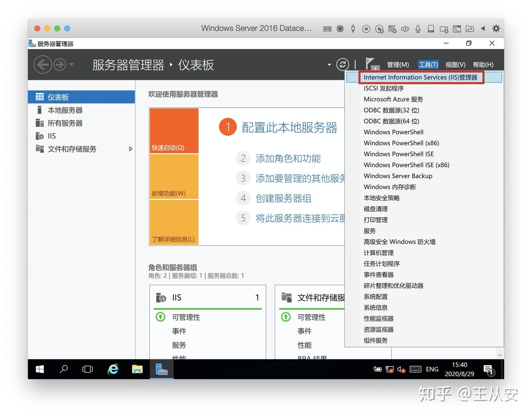532x416 pixels.
Task: Open the 管理(M) menu
Action: 398,64
